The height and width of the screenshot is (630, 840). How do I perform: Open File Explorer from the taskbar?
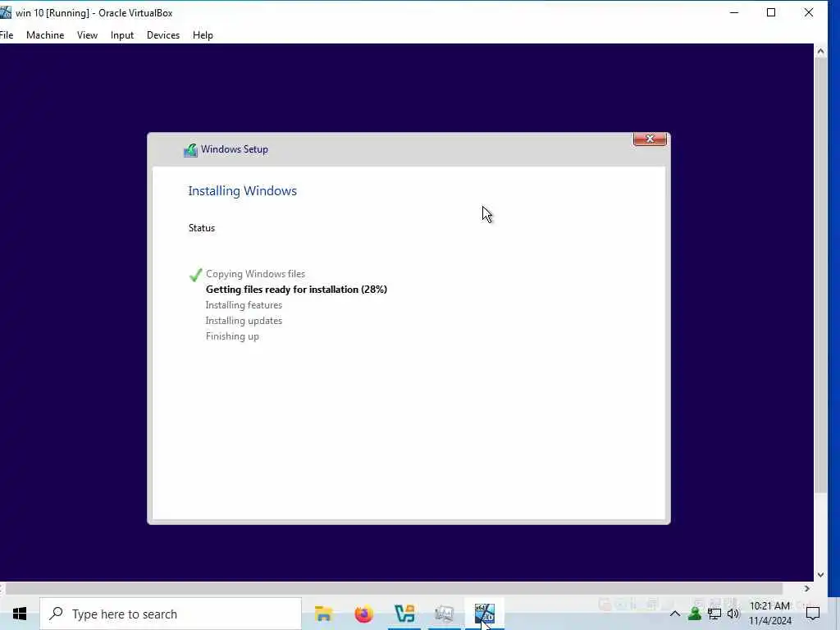coord(323,614)
